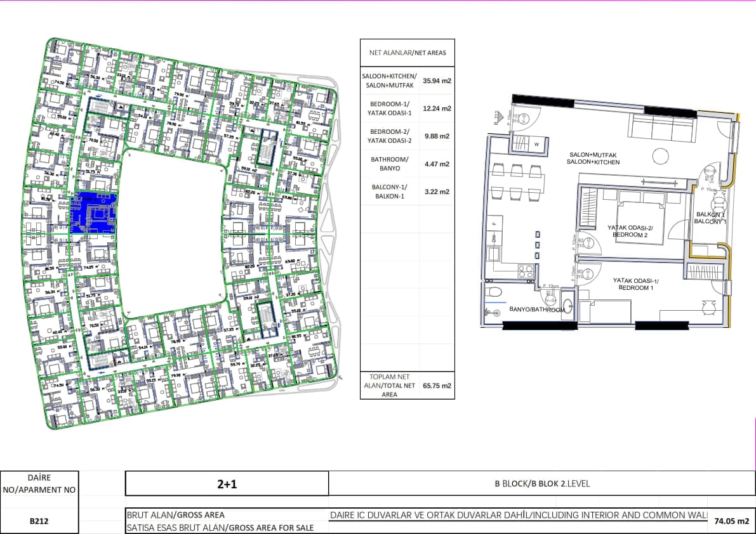The width and height of the screenshot is (756, 534).
Task: Select the 'BEDROOM-1/ YATAK ODASI-1' cell
Action: [390, 108]
